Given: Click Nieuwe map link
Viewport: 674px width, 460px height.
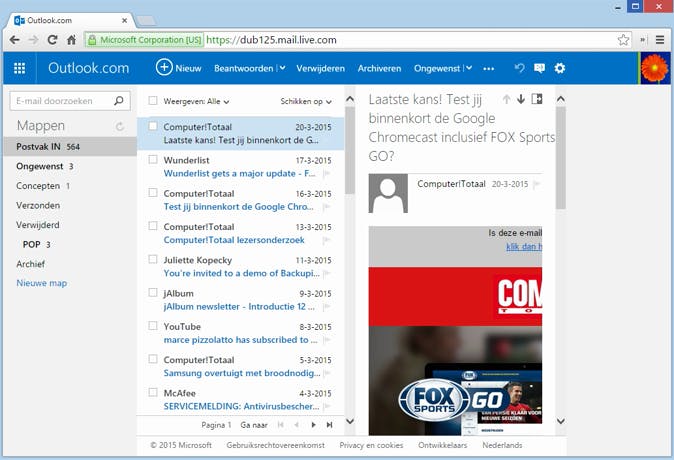Looking at the screenshot, I should (x=42, y=283).
